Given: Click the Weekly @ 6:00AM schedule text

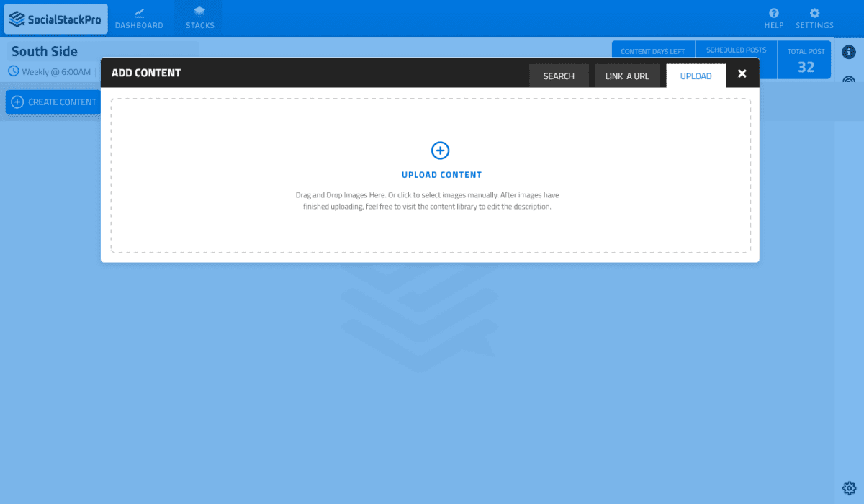Looking at the screenshot, I should pos(56,72).
